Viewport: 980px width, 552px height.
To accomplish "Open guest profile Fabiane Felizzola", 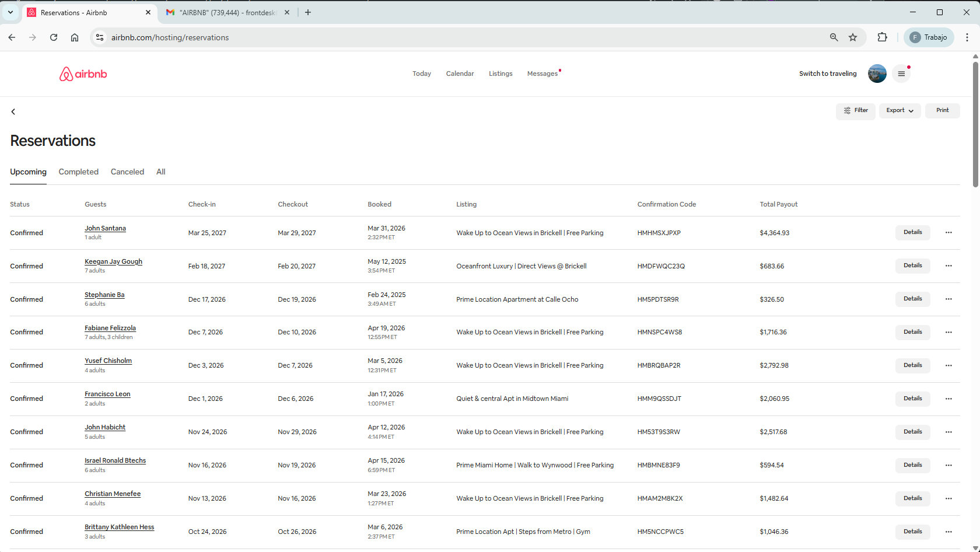I will point(110,328).
